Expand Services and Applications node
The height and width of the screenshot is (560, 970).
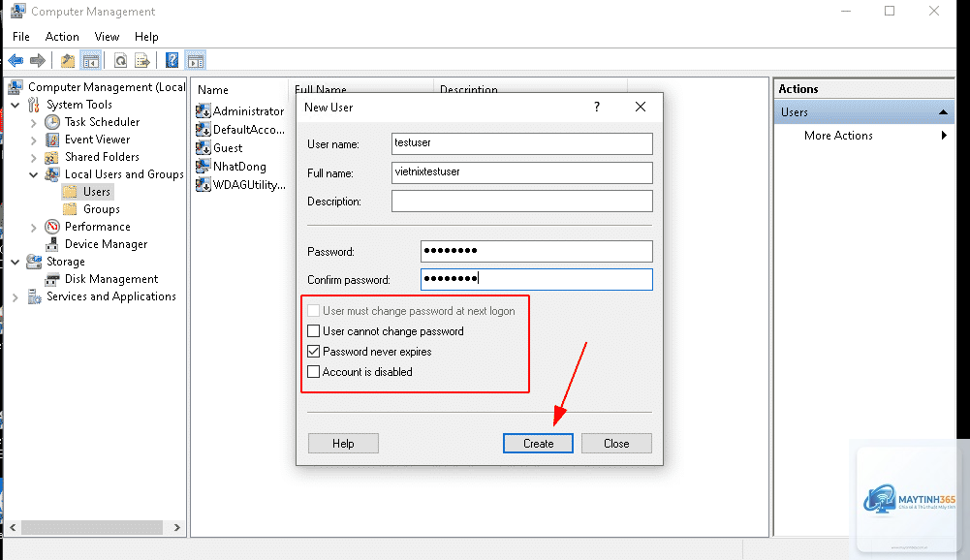(16, 297)
